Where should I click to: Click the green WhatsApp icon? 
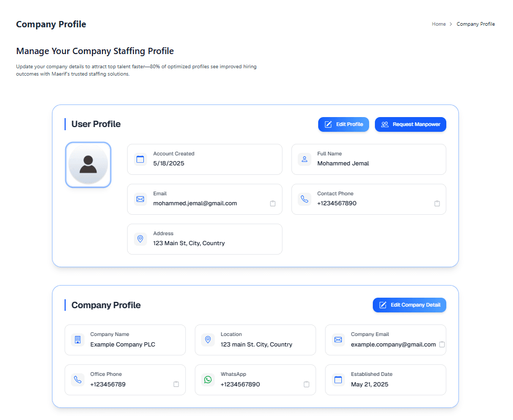(208, 380)
